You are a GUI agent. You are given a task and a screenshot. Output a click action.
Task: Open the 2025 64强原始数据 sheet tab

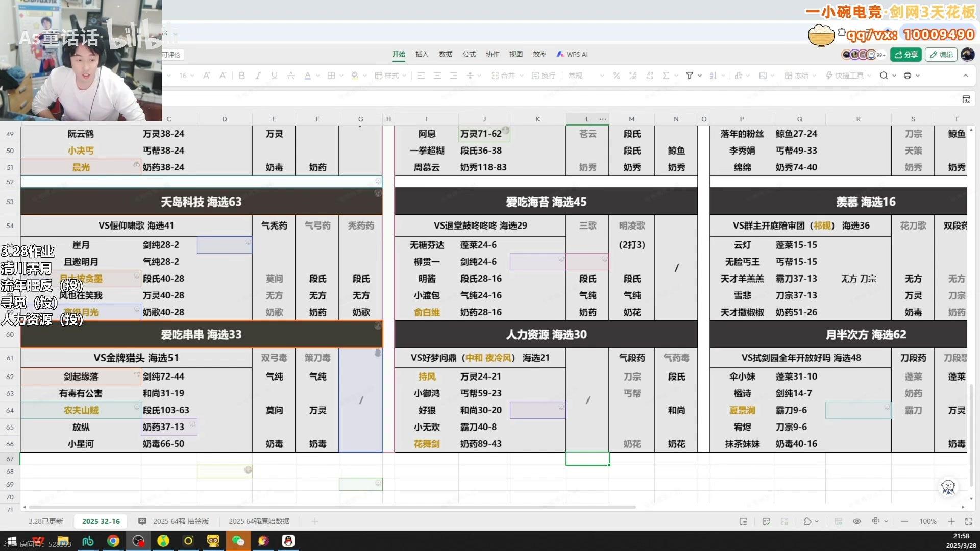point(259,521)
